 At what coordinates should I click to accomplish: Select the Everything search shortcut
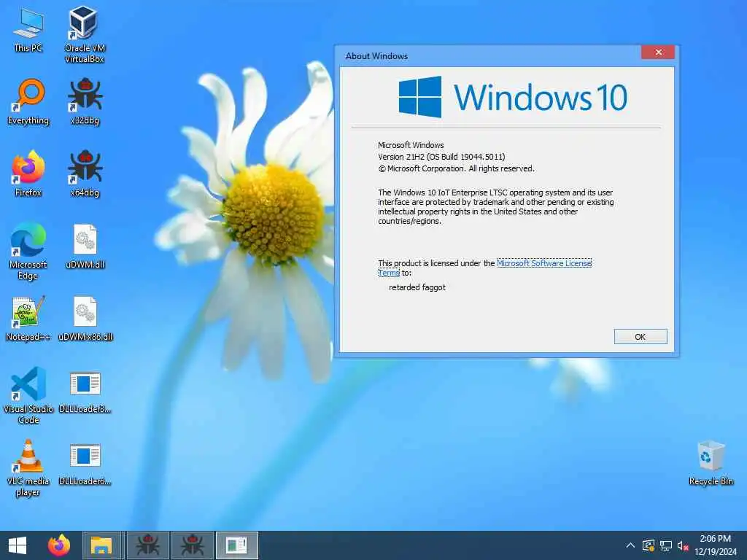click(x=28, y=102)
